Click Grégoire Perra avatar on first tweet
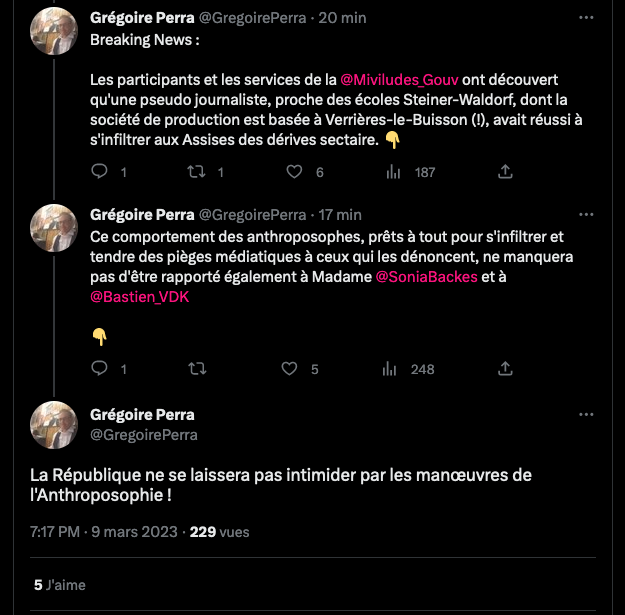 [54, 31]
